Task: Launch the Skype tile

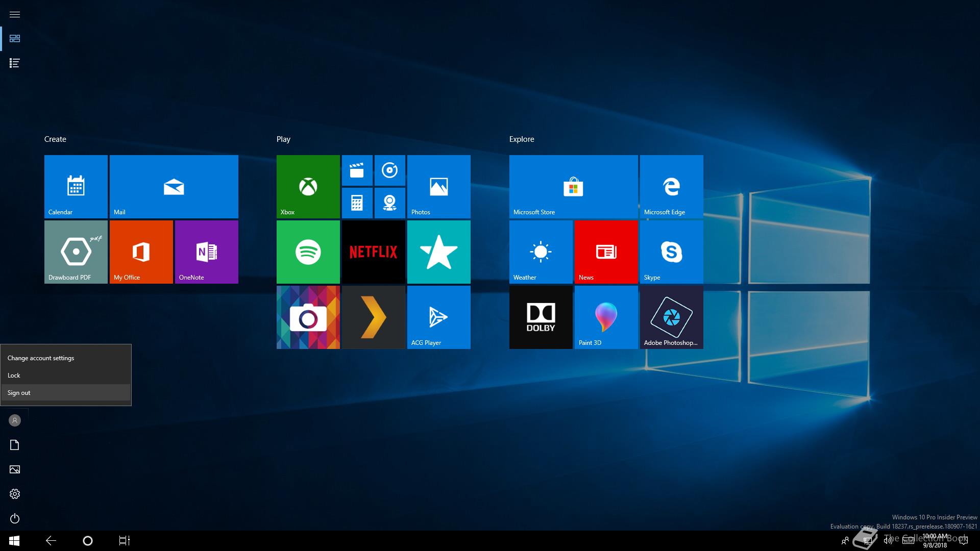Action: pos(672,252)
